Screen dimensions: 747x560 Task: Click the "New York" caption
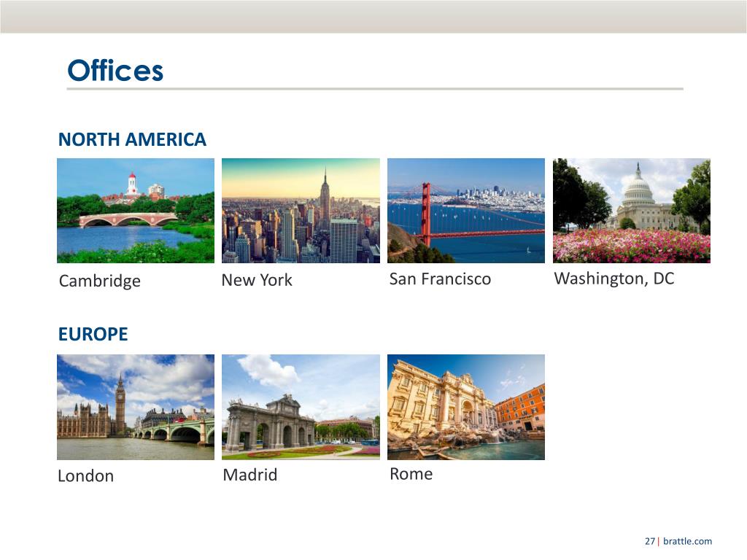point(257,280)
